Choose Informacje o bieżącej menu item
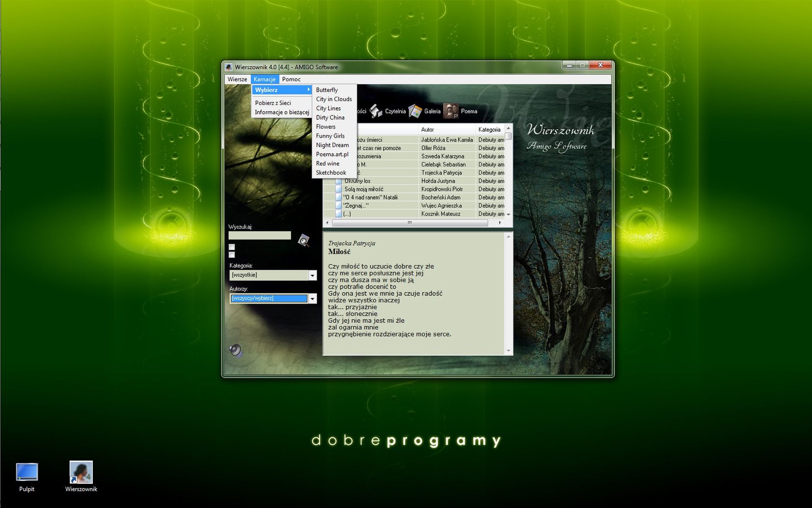Image resolution: width=812 pixels, height=508 pixels. [282, 112]
